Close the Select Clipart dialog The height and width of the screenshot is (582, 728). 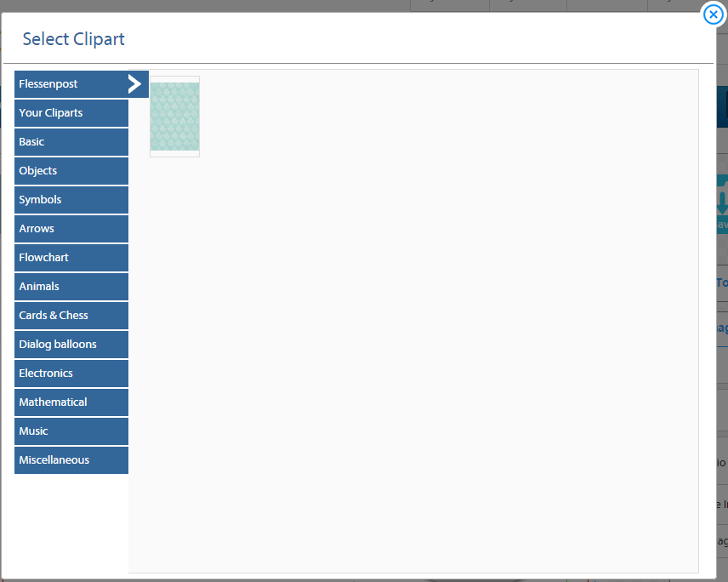click(714, 14)
